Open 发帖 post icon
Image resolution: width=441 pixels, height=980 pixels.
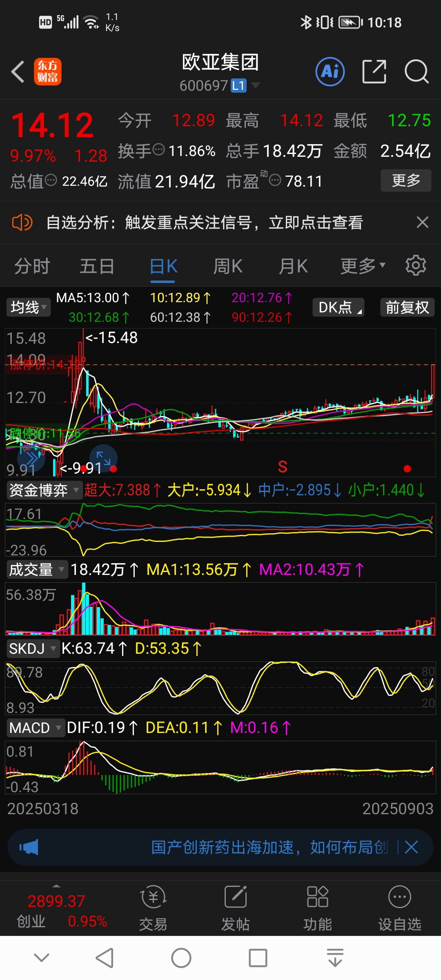(236, 907)
